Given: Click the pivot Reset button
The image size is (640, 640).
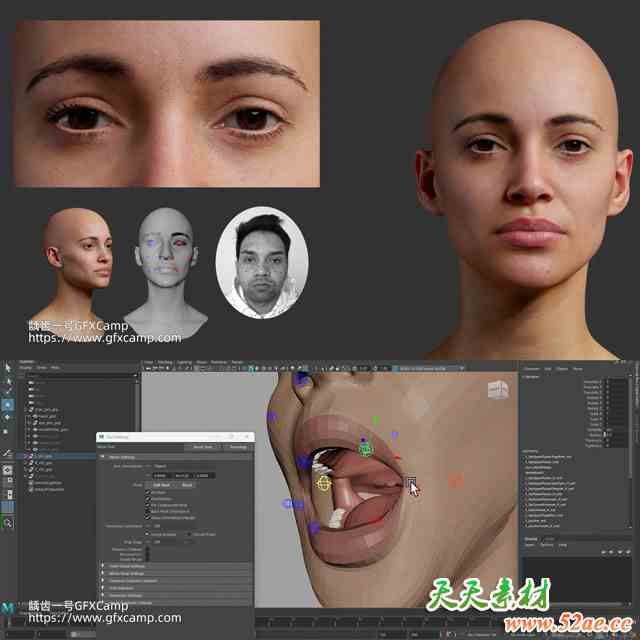Looking at the screenshot, I should tap(187, 485).
